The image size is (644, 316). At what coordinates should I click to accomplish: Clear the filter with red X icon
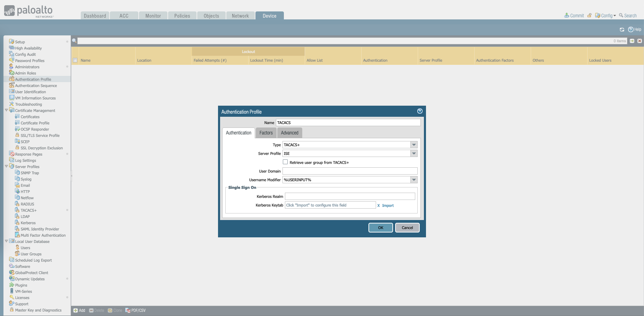coord(639,41)
